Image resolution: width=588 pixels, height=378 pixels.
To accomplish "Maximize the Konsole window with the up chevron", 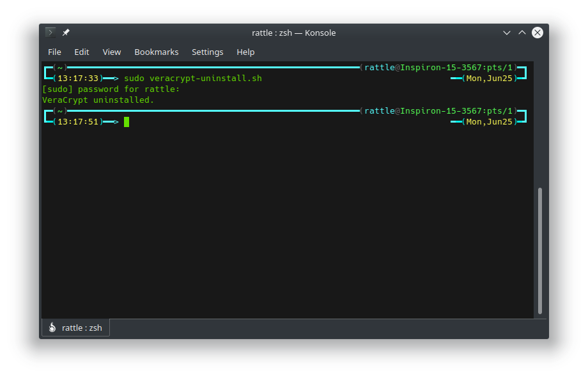I will pyautogui.click(x=522, y=33).
